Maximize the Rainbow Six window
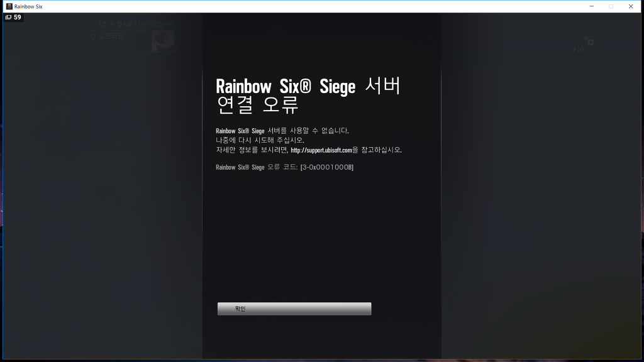The height and width of the screenshot is (362, 644). point(611,6)
